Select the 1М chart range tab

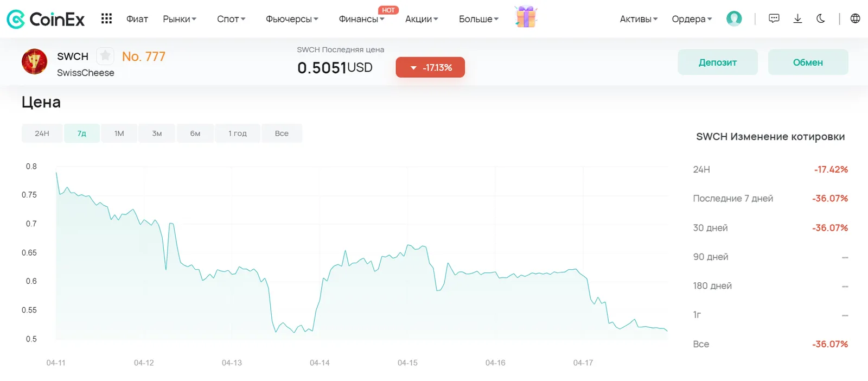coord(119,134)
